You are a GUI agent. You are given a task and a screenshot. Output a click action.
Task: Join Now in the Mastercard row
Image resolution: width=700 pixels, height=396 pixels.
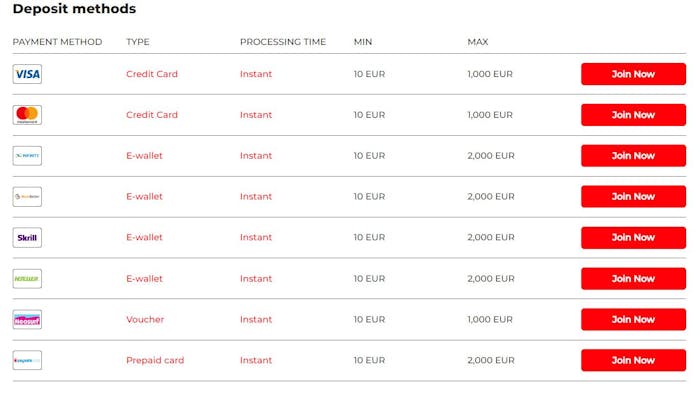(633, 115)
